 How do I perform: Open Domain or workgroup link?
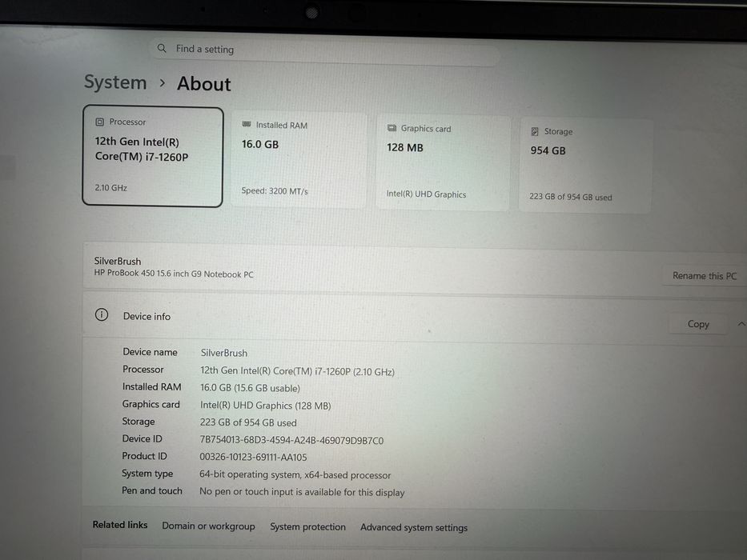208,526
